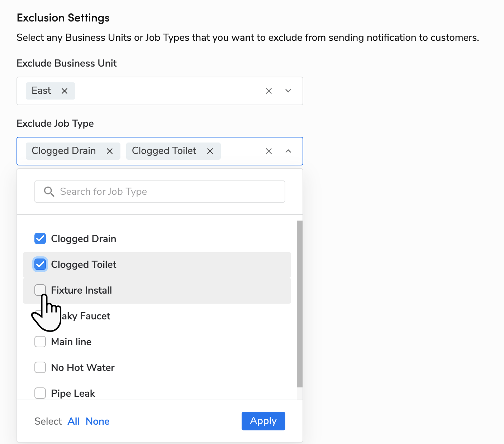Enable the No Hot Water option

[40, 367]
